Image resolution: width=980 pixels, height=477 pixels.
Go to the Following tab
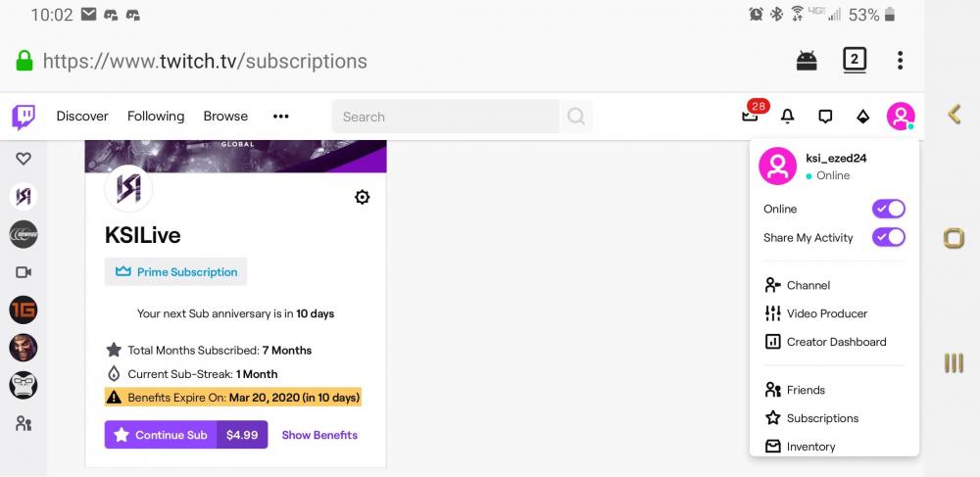[x=156, y=117]
